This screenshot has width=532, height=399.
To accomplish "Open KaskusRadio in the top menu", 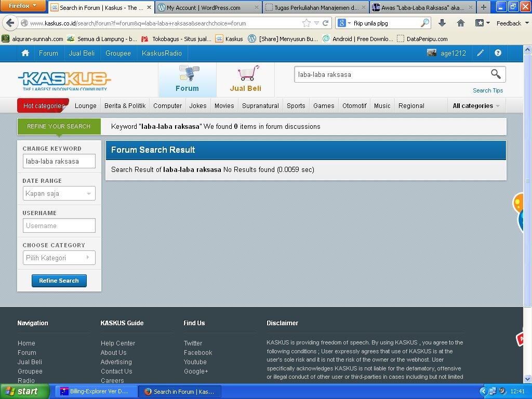I will tap(162, 54).
